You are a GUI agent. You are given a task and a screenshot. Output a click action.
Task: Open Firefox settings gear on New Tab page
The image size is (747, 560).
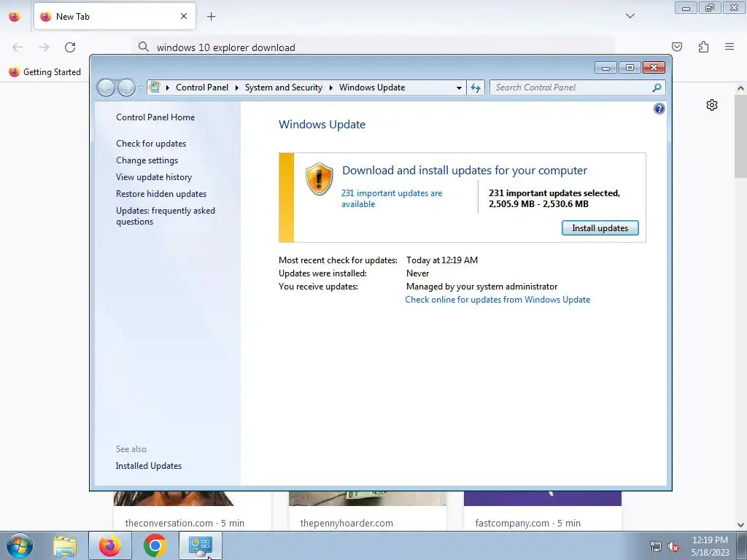[x=712, y=105]
